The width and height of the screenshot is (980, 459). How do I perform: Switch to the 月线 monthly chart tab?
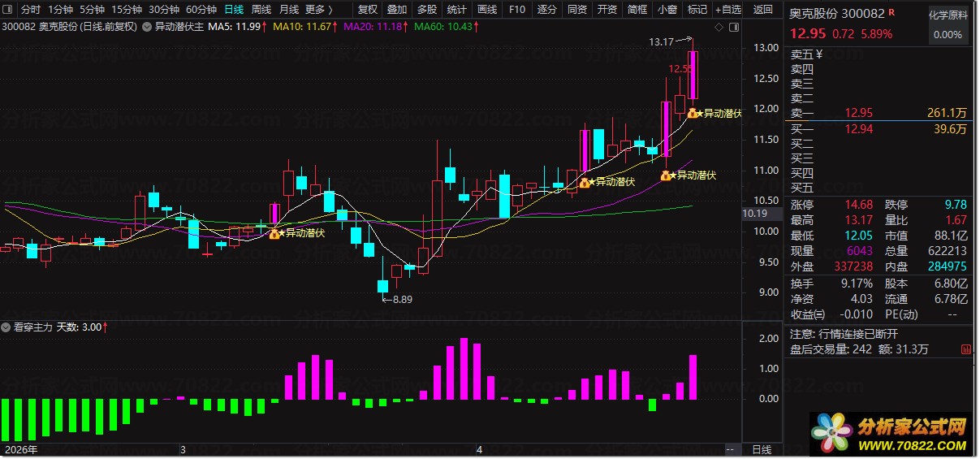pos(288,10)
